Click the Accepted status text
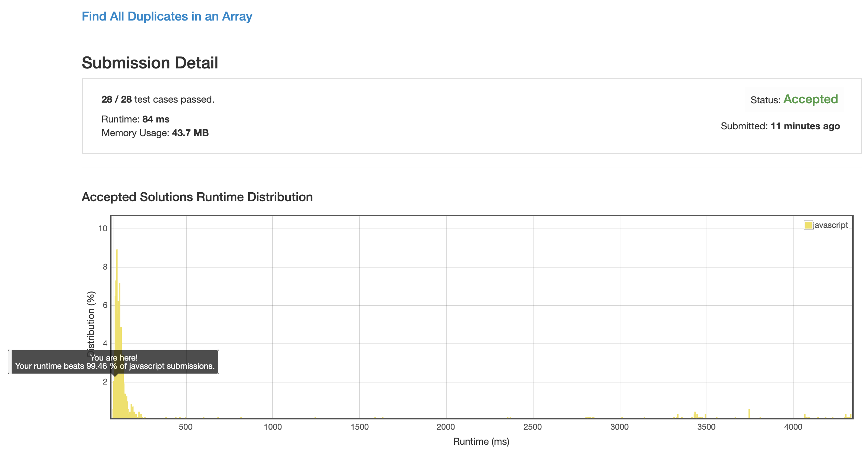Image resolution: width=868 pixels, height=455 pixels. coord(811,99)
